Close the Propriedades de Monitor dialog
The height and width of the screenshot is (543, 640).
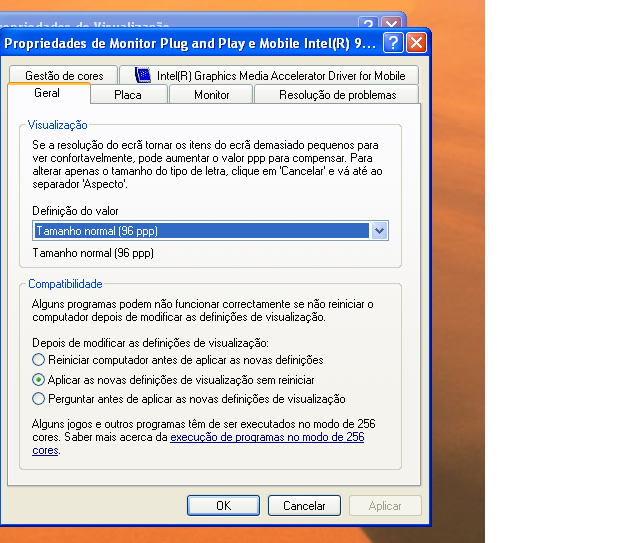pos(416,42)
